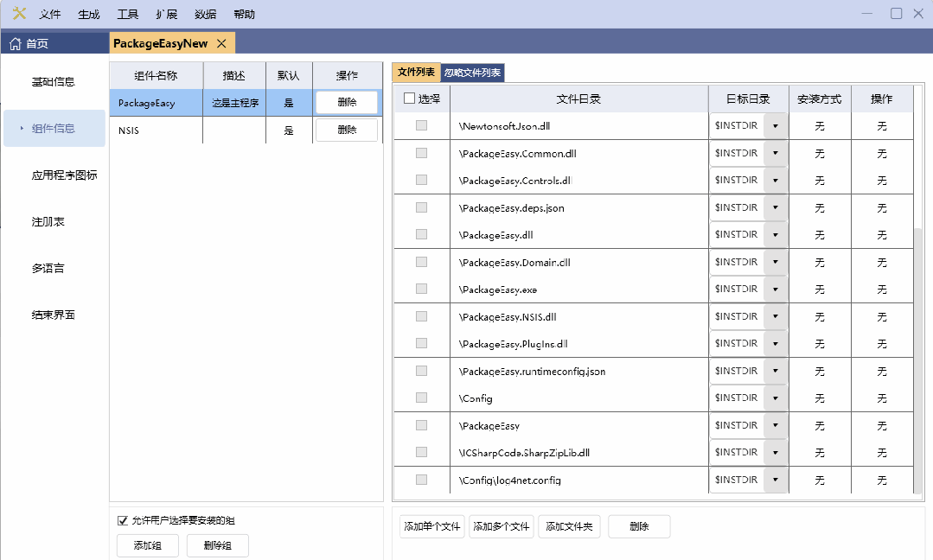Click the 文件目录 column header
Screen dimensions: 933x560
tap(579, 99)
